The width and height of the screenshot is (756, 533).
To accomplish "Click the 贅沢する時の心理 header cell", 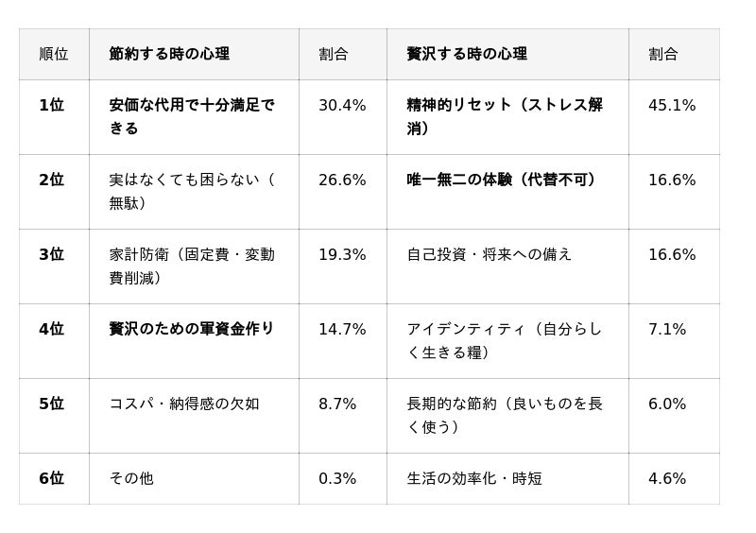I will coord(467,54).
